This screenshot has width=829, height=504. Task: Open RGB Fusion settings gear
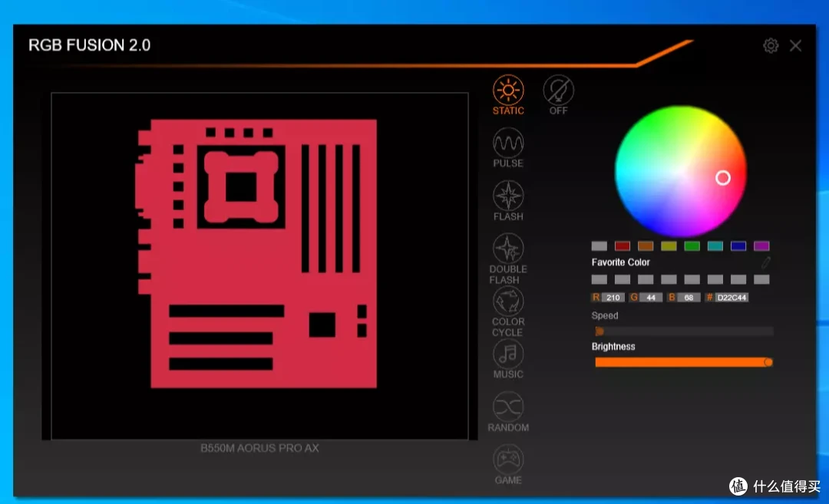point(771,45)
